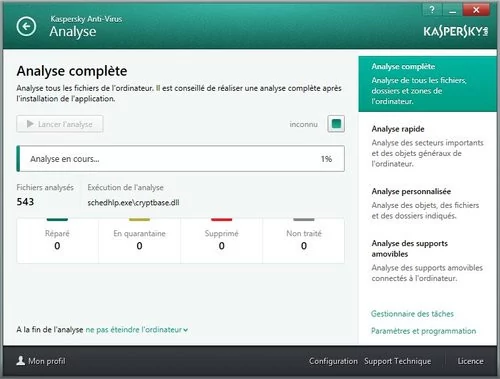Open Analyse des supports amovibles

tap(427, 260)
